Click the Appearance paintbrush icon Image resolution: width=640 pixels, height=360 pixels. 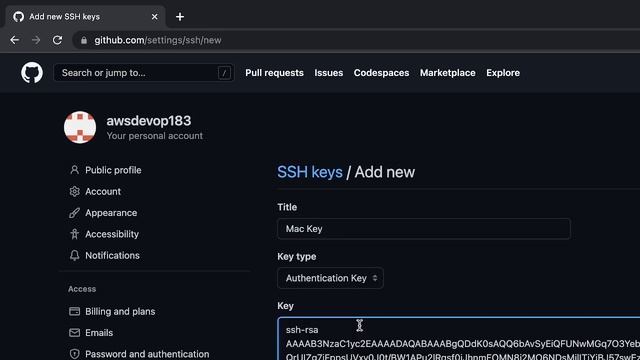[74, 213]
